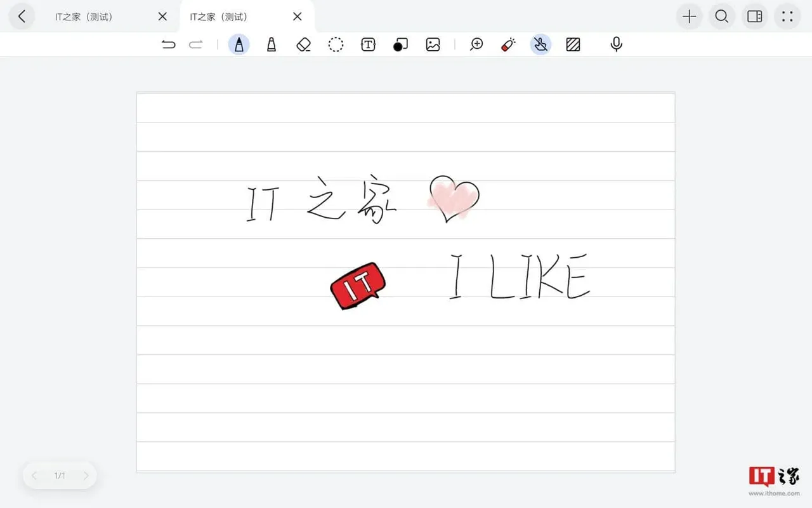The width and height of the screenshot is (812, 508).
Task: Toggle the side panel view
Action: [754, 17]
